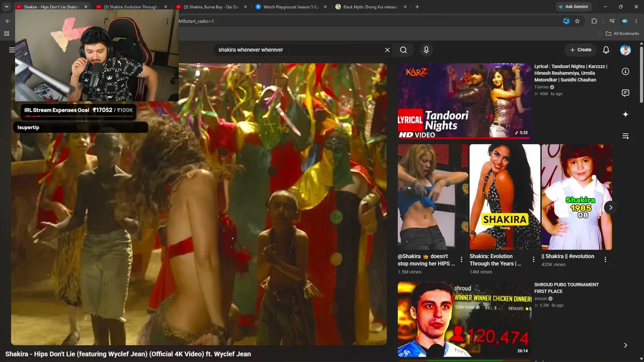Viewport: 644px width, 362px height.
Task: Open the Shakira hips Short thumbnail
Action: (433, 197)
